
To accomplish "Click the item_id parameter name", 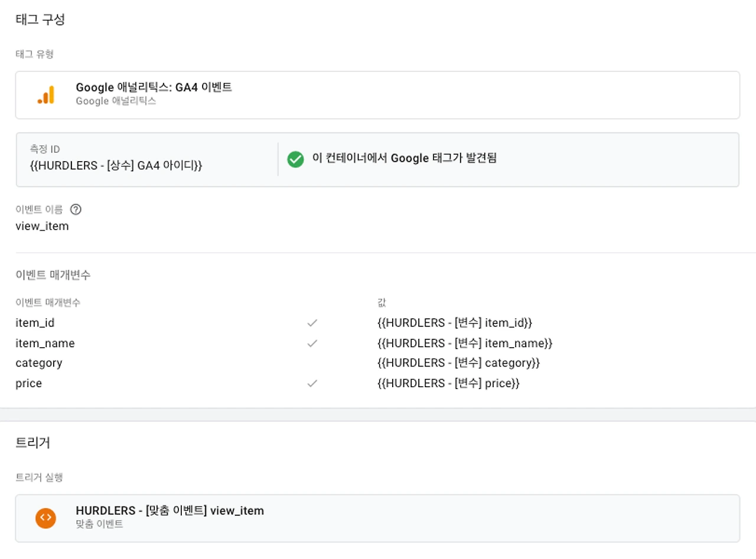I will click(35, 323).
